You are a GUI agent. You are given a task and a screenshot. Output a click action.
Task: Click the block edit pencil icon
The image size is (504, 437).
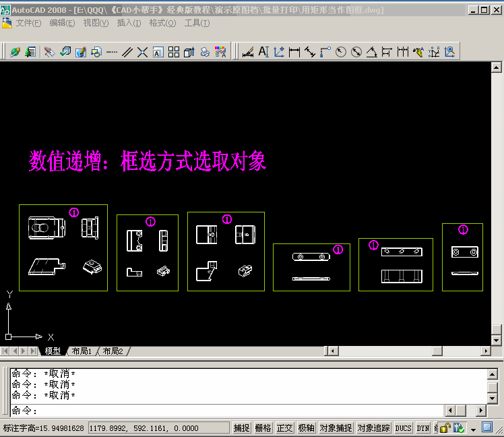click(x=81, y=52)
